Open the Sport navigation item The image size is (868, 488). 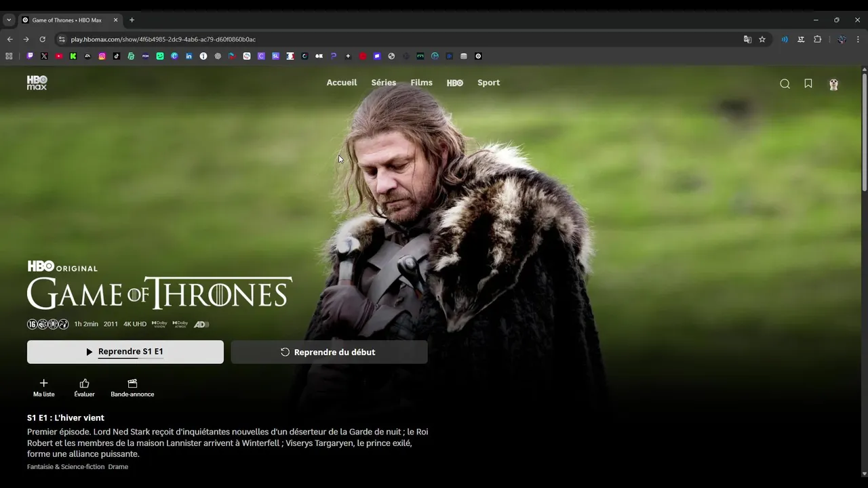[x=488, y=83]
